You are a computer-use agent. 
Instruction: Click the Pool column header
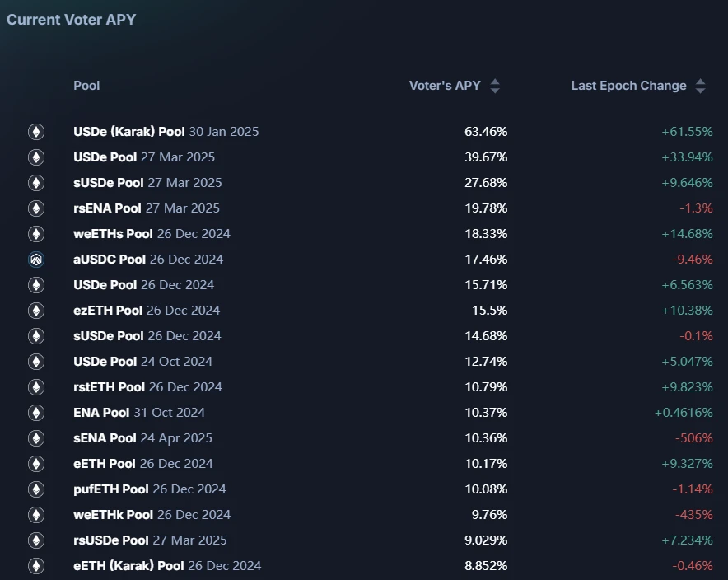pyautogui.click(x=86, y=86)
